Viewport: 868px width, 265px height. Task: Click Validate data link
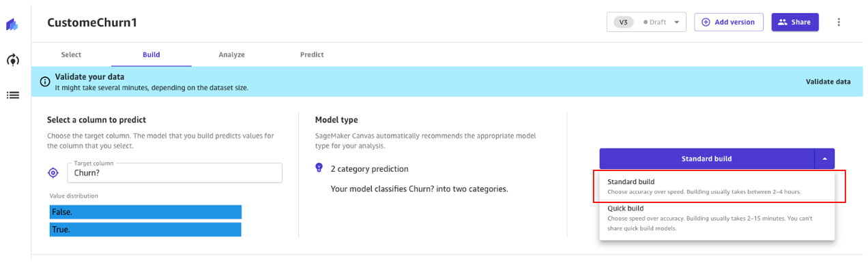pyautogui.click(x=828, y=82)
